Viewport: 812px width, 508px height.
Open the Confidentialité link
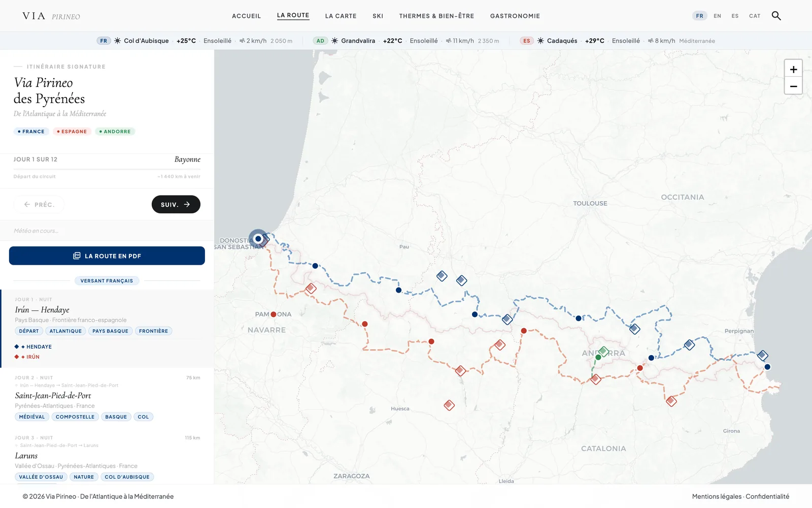point(767,496)
